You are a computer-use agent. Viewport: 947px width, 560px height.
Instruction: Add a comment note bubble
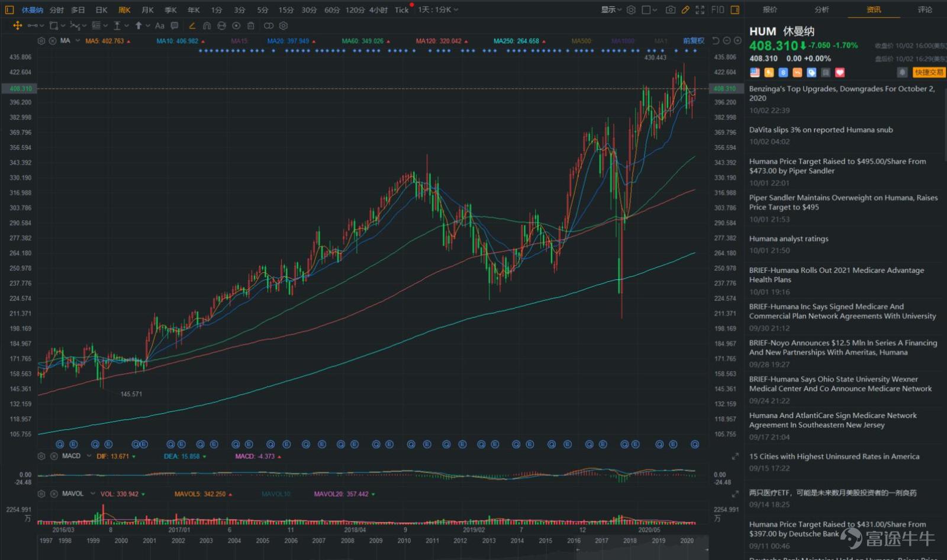[x=175, y=25]
